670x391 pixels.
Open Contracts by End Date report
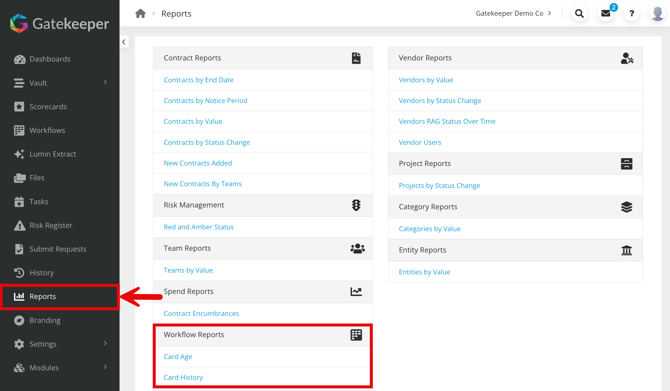coord(198,80)
